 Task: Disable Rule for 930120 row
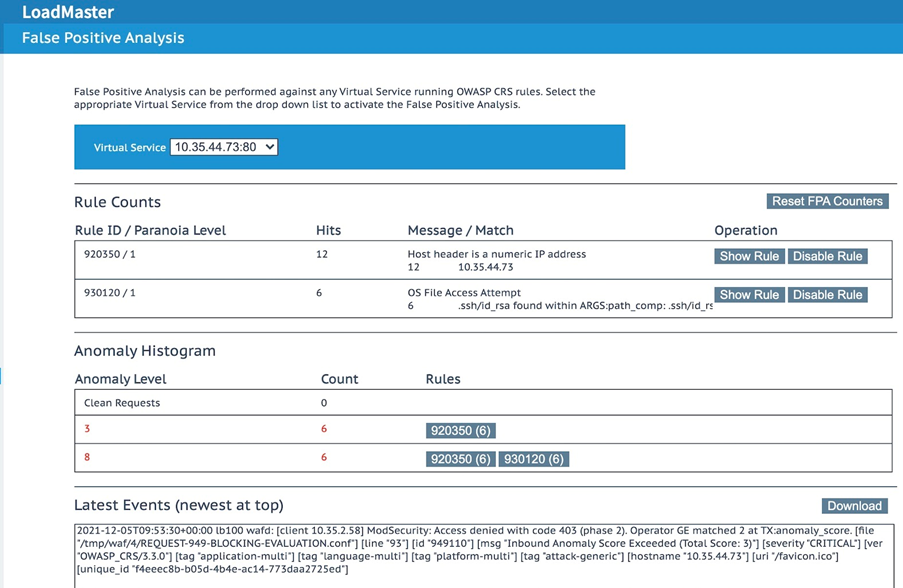click(828, 295)
